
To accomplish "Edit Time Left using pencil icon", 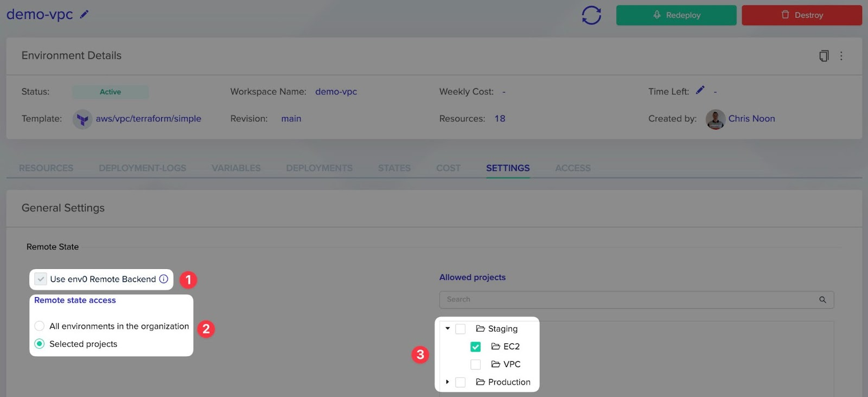I will click(x=700, y=90).
